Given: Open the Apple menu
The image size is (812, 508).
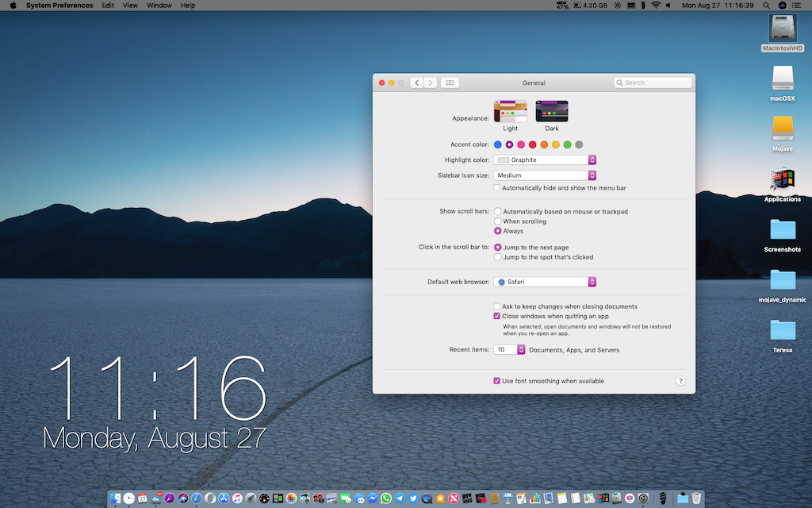Looking at the screenshot, I should (x=13, y=6).
